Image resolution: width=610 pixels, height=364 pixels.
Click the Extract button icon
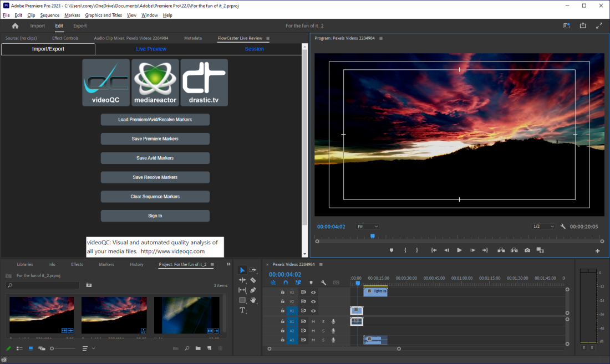(x=514, y=250)
